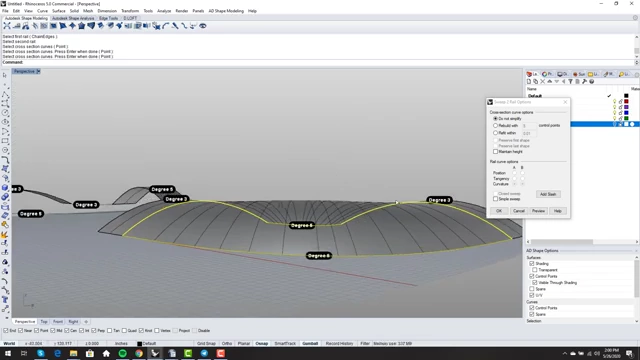Enable the Quad osnap checkbox
Image resolution: width=640 pixels, height=360 pixels.
coord(124,331)
